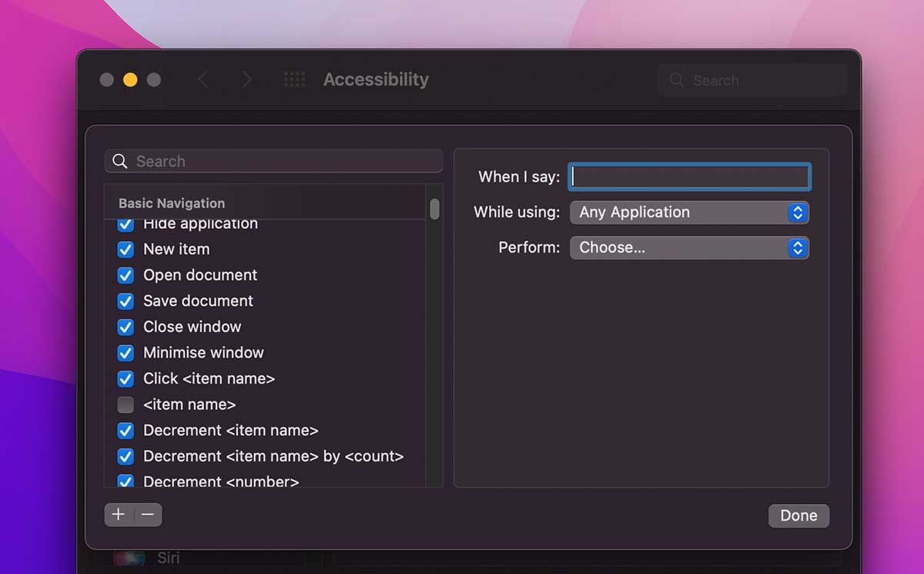Uncheck the Save document command
This screenshot has width=924, height=574.
click(126, 301)
